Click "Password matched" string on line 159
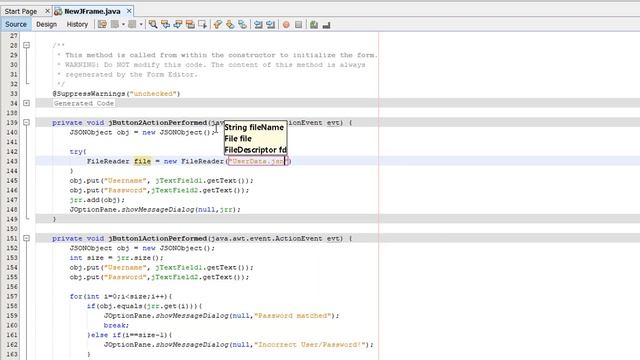The height and width of the screenshot is (360, 640). 292,316
